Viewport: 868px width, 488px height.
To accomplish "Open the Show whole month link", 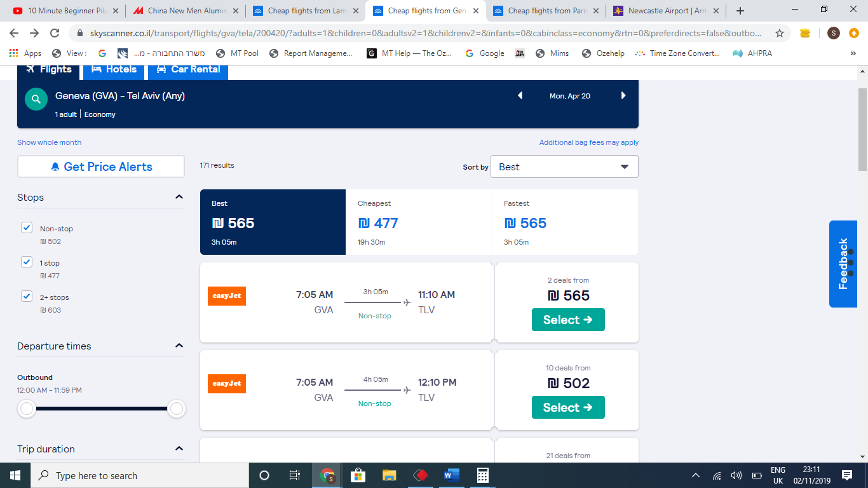I will [49, 142].
